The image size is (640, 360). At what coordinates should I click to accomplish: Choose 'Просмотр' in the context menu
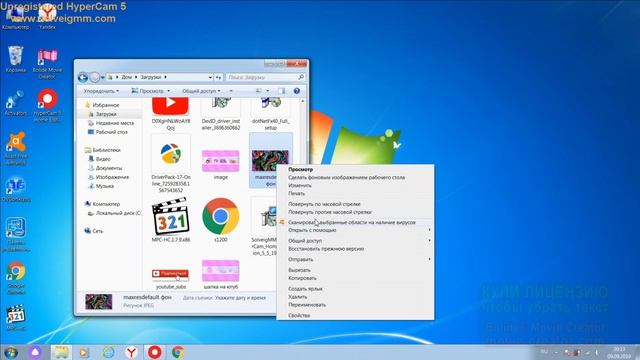tap(300, 169)
